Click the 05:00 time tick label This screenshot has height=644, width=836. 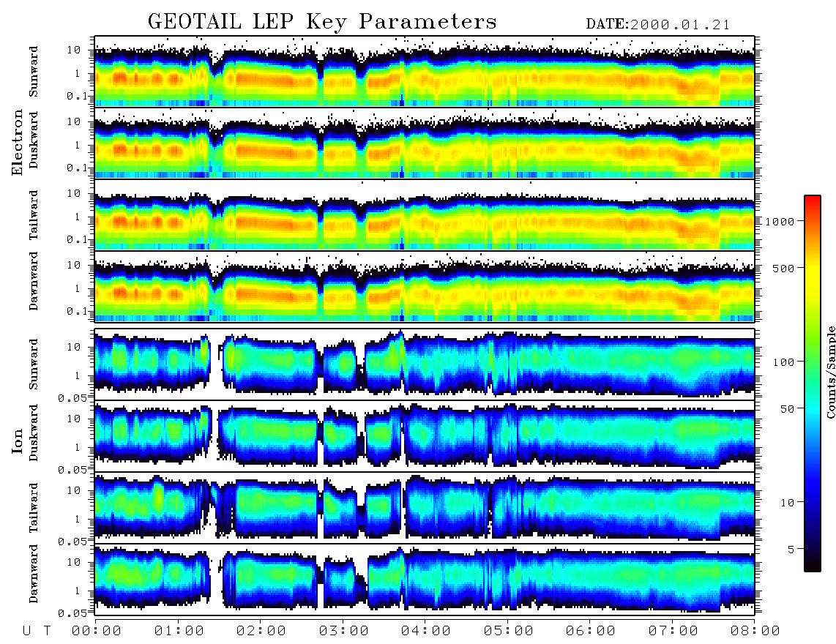click(509, 632)
